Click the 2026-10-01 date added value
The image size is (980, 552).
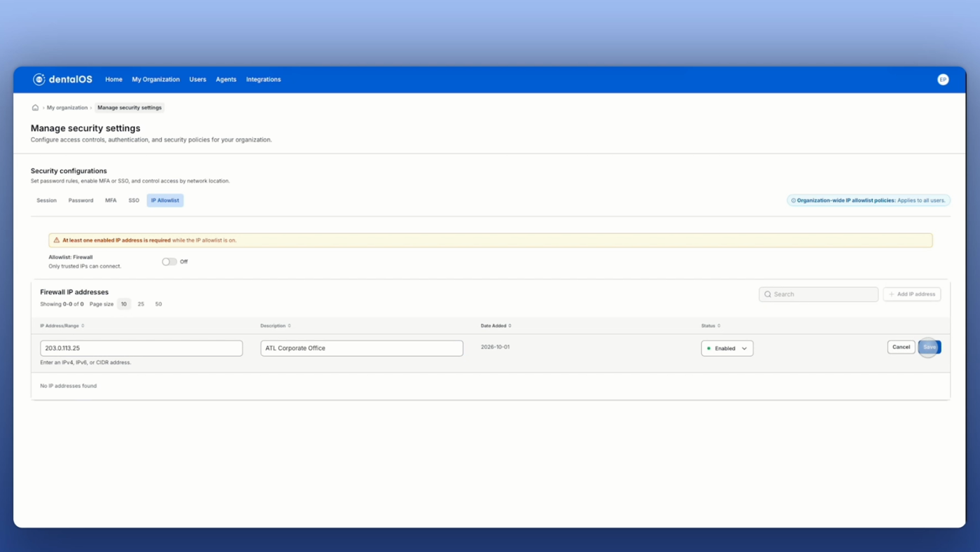[x=495, y=347]
